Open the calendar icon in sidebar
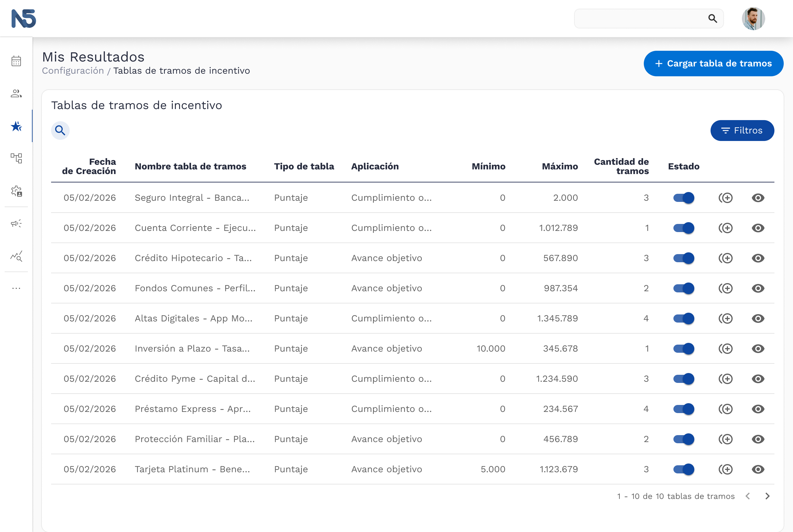 click(16, 61)
